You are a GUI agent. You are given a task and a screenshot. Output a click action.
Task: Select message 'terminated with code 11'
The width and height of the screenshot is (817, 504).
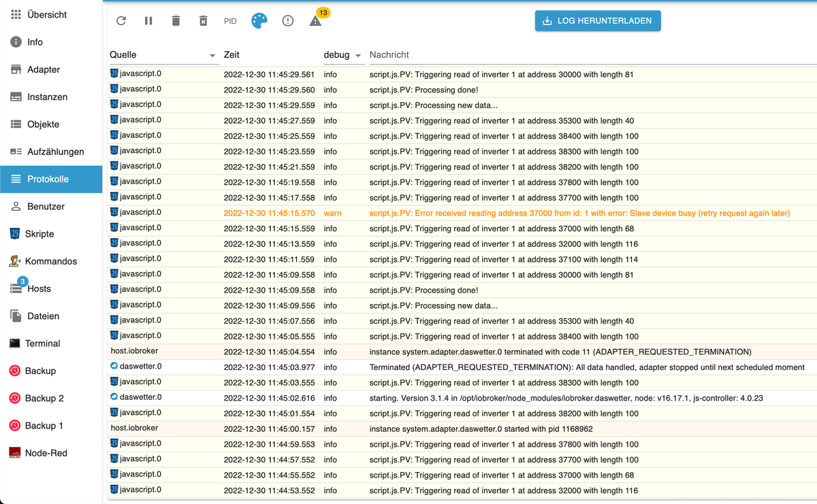coord(560,352)
